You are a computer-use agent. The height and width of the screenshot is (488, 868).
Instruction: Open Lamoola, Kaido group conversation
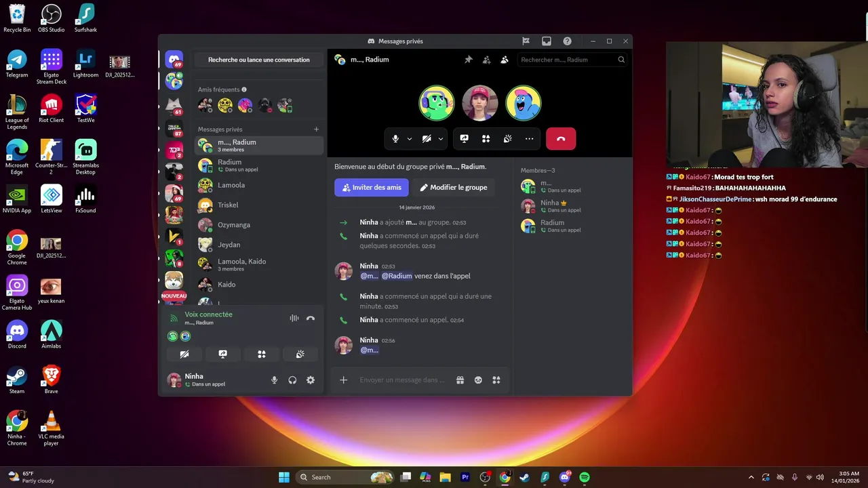(259, 264)
